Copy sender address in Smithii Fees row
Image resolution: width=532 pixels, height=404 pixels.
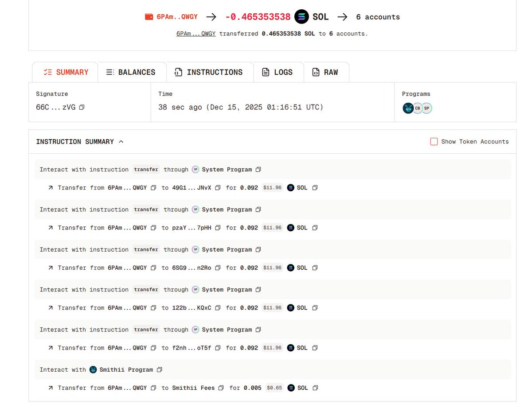click(153, 388)
